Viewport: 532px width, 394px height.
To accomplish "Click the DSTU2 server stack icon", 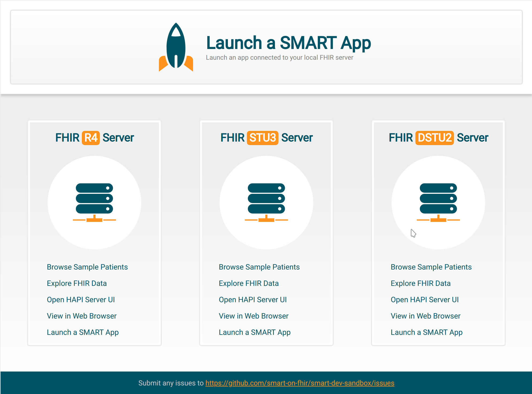I will point(438,202).
